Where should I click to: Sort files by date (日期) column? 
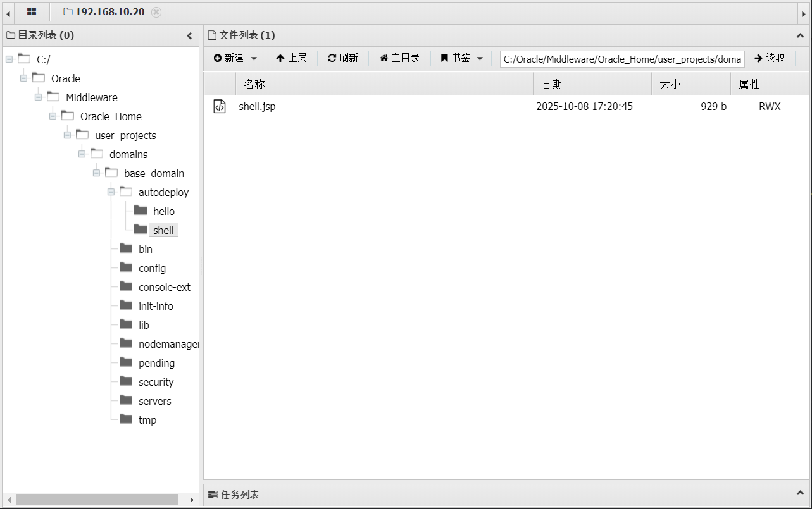click(x=592, y=84)
